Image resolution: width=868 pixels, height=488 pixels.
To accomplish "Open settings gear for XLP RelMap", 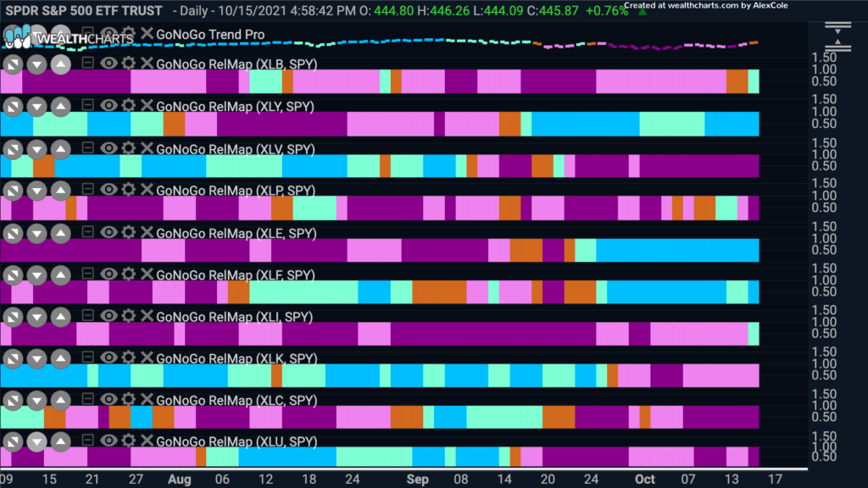I will [129, 190].
